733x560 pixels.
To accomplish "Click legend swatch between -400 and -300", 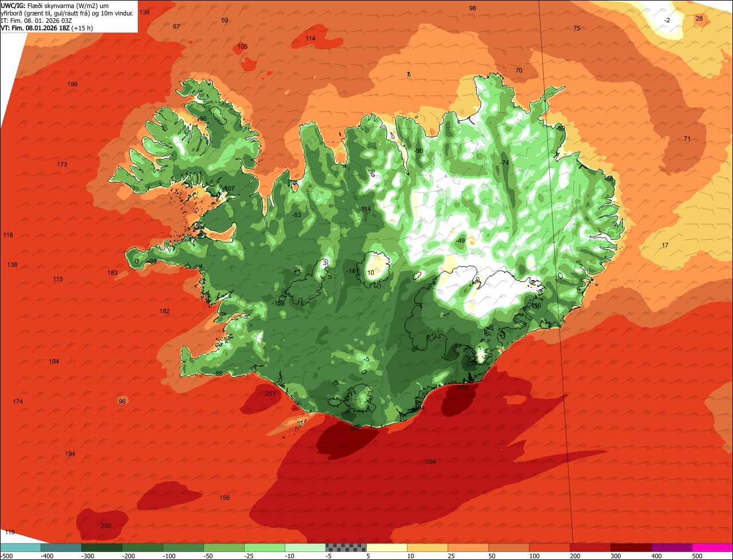I will click(61, 547).
